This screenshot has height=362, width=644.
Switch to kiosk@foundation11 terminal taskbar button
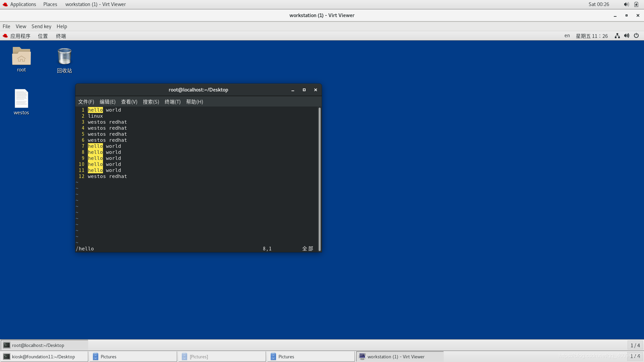click(x=44, y=357)
